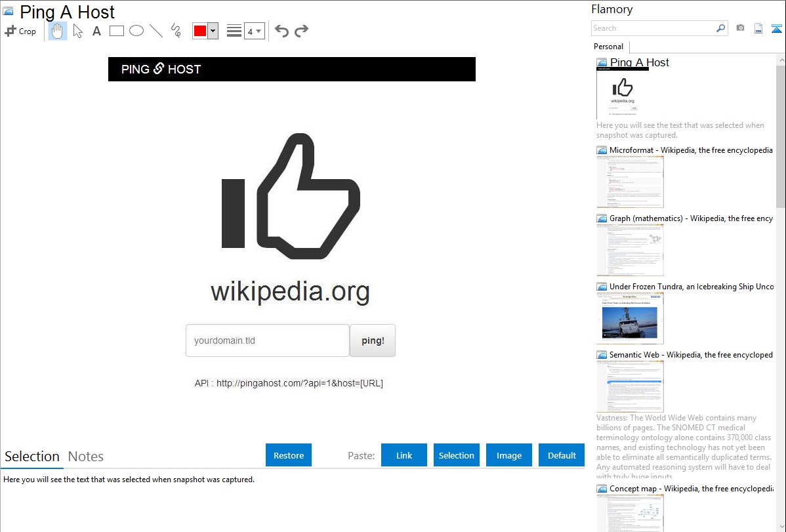786x532 pixels.
Task: Redo the last edit
Action: (x=301, y=31)
